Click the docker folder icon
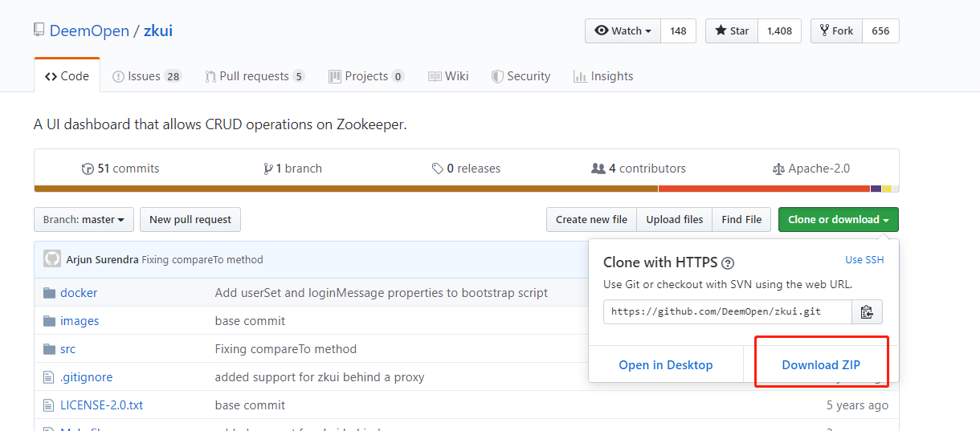 (48, 293)
